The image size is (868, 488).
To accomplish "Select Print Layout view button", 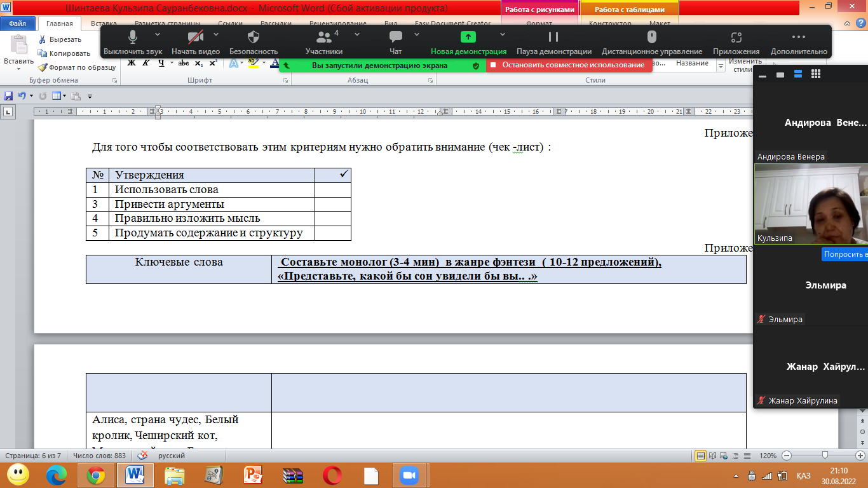I will point(701,456).
